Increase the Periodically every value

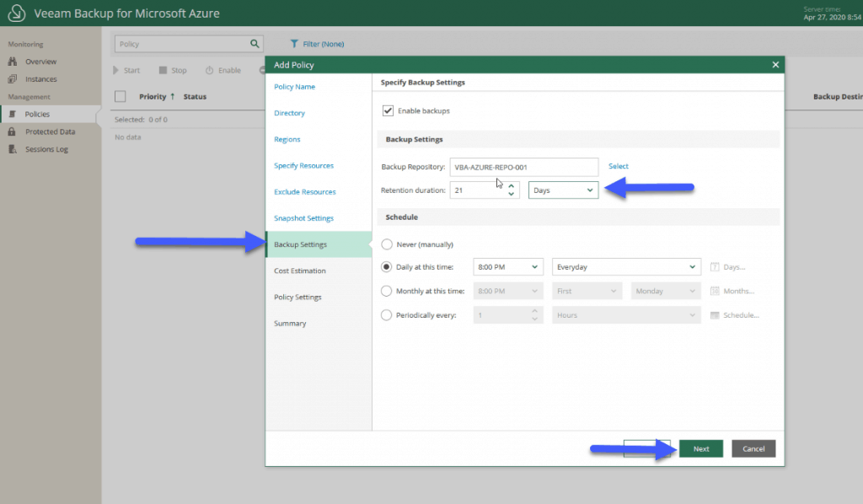534,311
